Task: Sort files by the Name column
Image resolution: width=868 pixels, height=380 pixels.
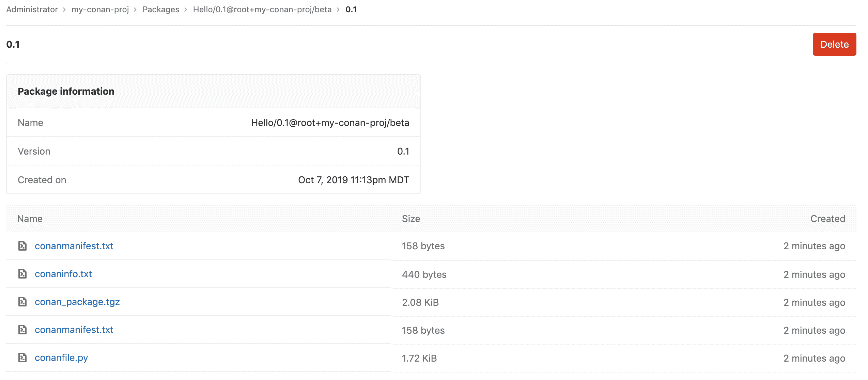Action: tap(30, 219)
